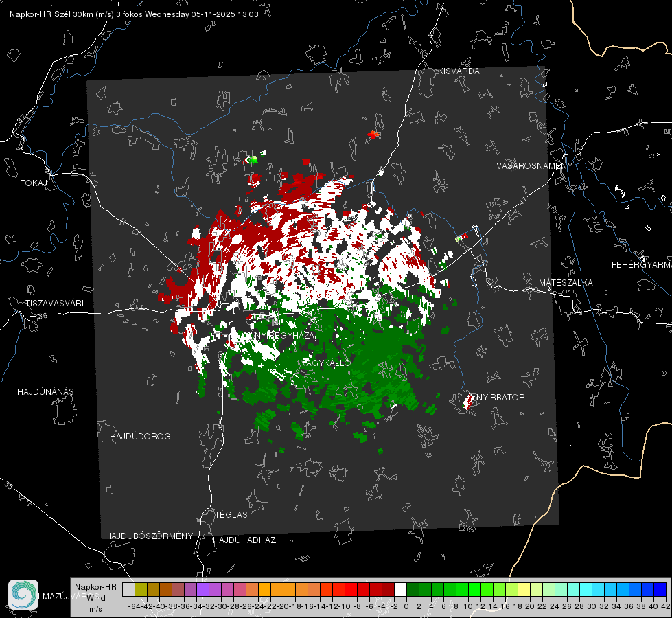Select the HAJDÚDOROG town label
Image resolution: width=672 pixels, height=618 pixels.
[140, 437]
